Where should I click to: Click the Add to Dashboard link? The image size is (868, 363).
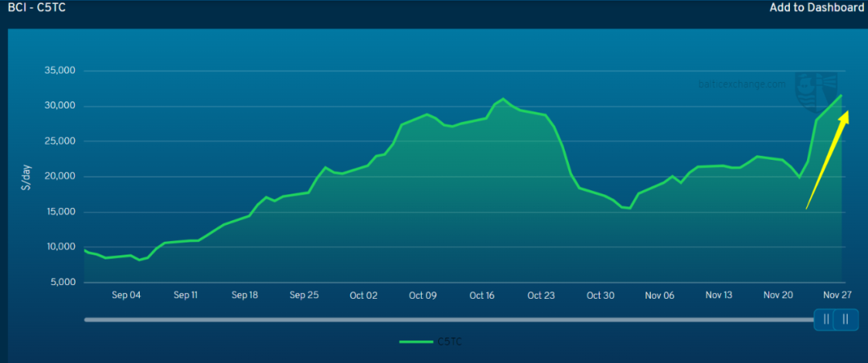click(817, 7)
